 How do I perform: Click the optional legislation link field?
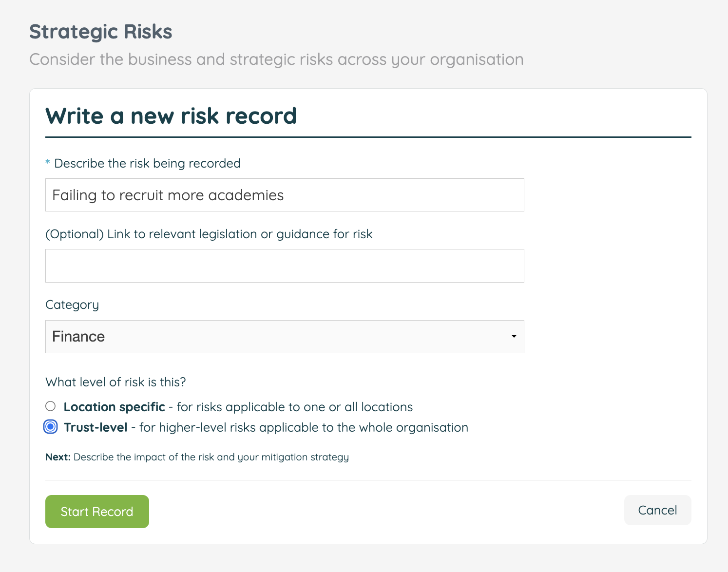click(x=285, y=266)
